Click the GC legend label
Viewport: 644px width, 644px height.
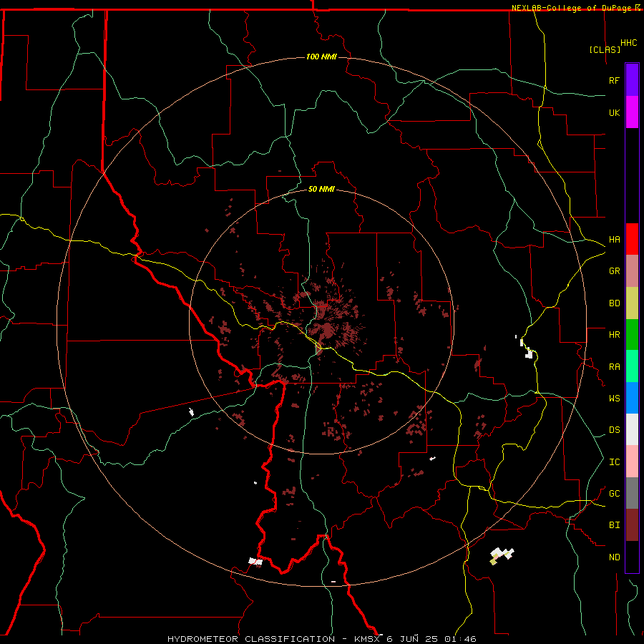[x=614, y=493]
